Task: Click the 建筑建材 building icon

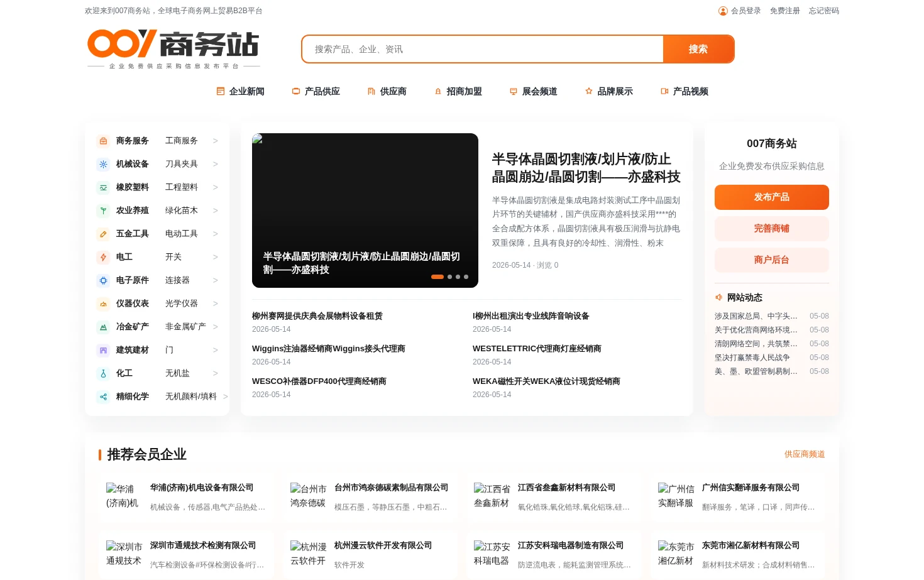Action: pos(103,350)
